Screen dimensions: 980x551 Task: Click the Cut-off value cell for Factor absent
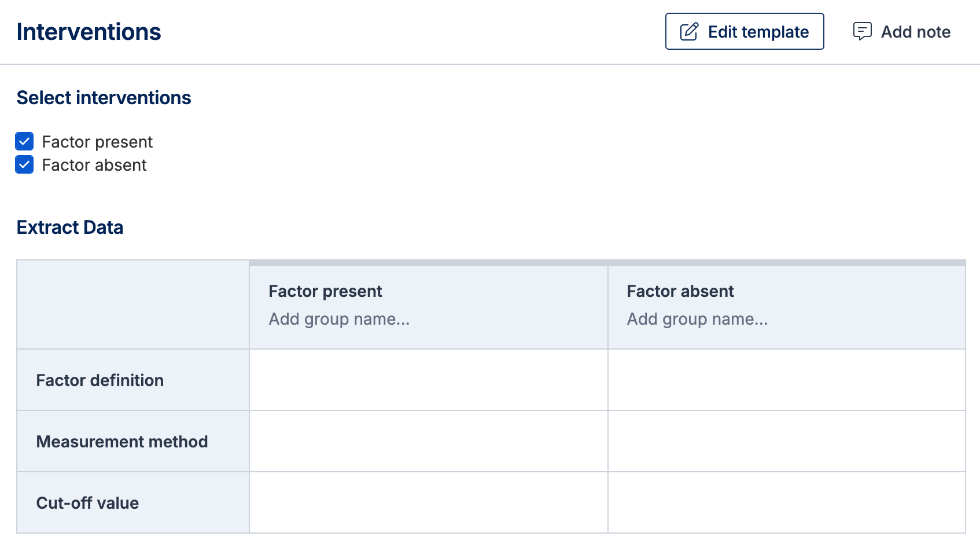pyautogui.click(x=787, y=502)
